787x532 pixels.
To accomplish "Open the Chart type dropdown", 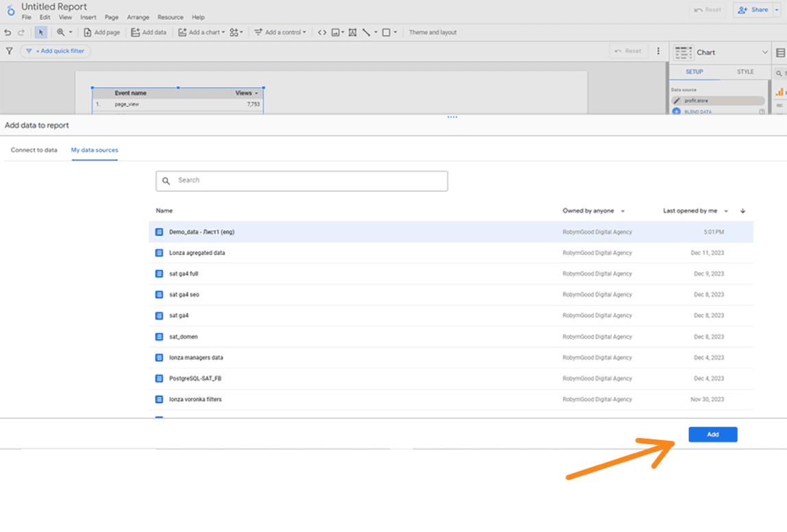I will tap(721, 53).
